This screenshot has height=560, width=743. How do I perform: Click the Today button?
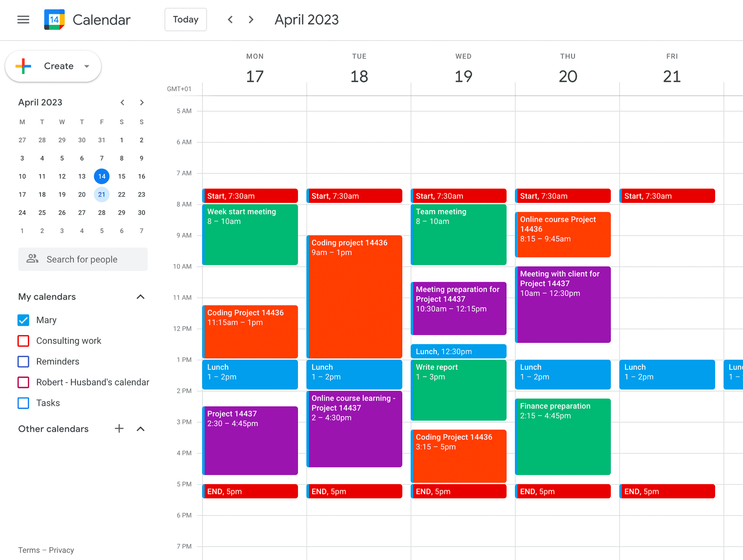point(185,19)
